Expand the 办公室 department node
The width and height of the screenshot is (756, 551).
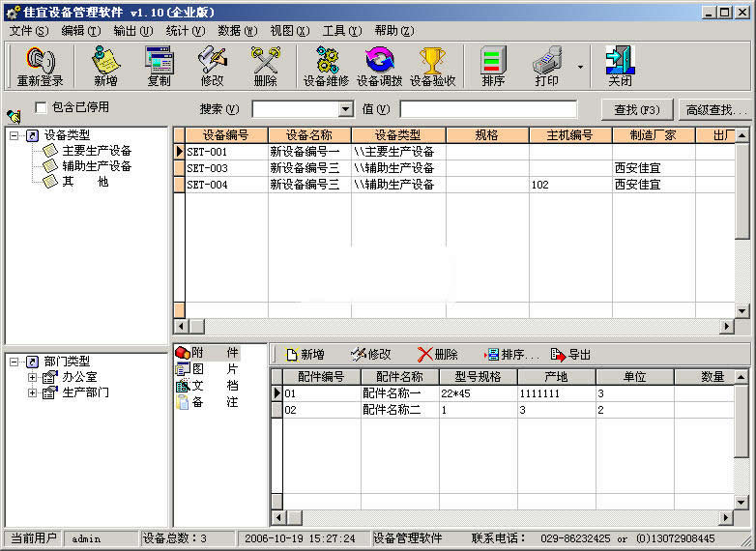(32, 377)
